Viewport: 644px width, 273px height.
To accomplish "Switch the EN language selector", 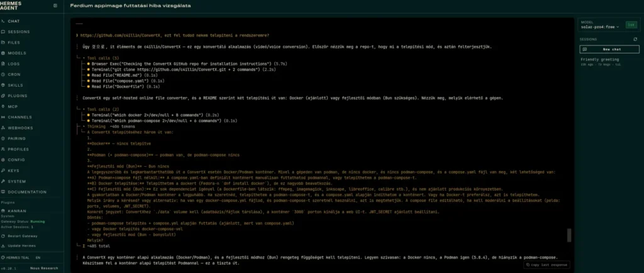I will (38, 257).
